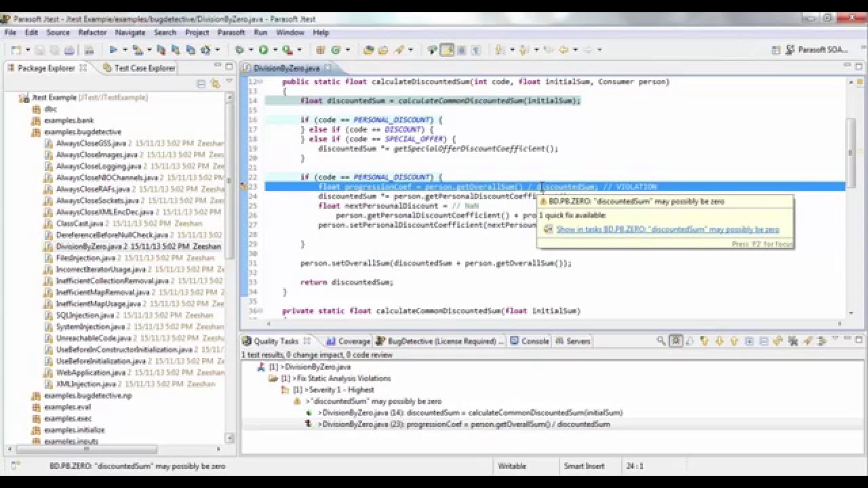
Task: Click the New Java Class icon
Action: pyautogui.click(x=336, y=49)
